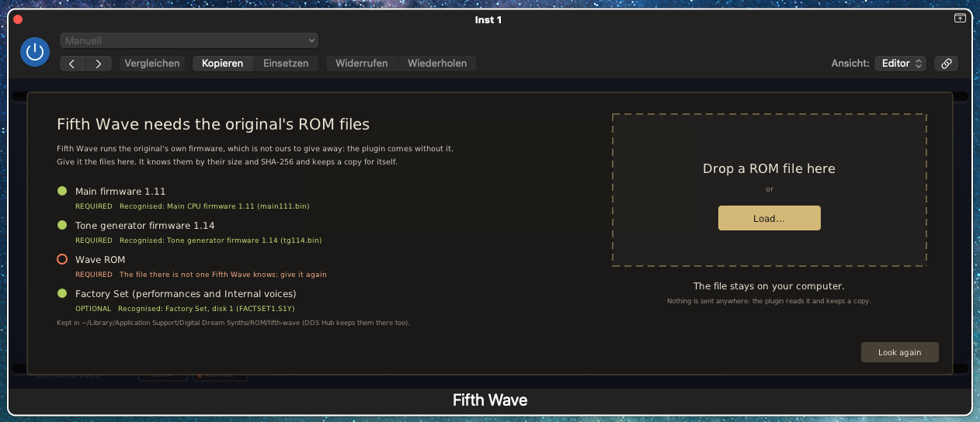
Task: Click the Inst 1 window title
Action: tap(488, 19)
